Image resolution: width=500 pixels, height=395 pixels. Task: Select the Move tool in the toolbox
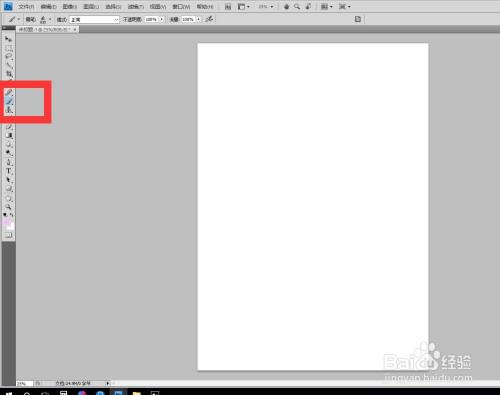click(8, 39)
